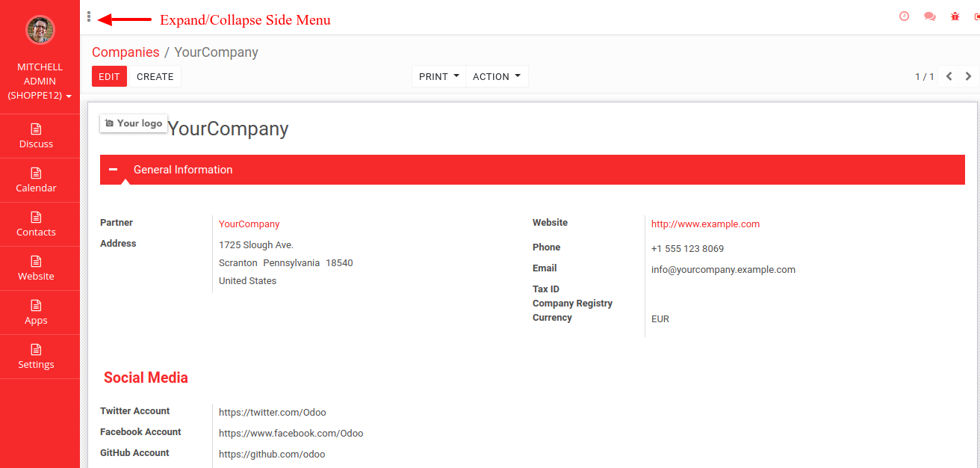Open the conversations chat bubble icon

pos(930,16)
